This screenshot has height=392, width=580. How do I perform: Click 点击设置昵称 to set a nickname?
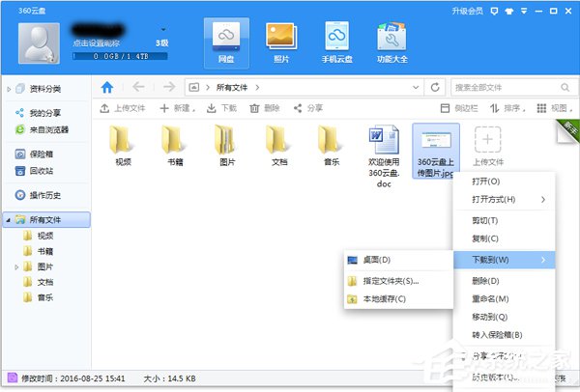[96, 42]
